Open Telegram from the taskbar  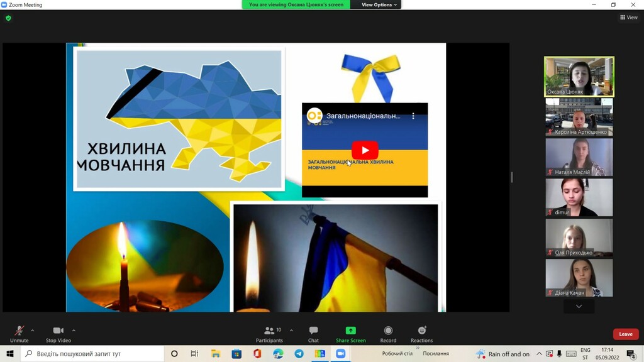(x=299, y=354)
